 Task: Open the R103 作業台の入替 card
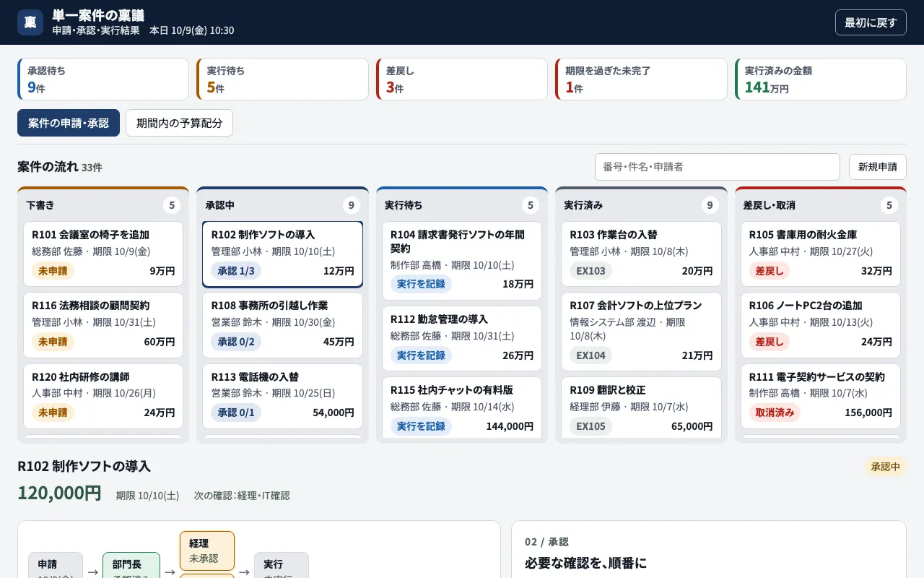coord(641,254)
